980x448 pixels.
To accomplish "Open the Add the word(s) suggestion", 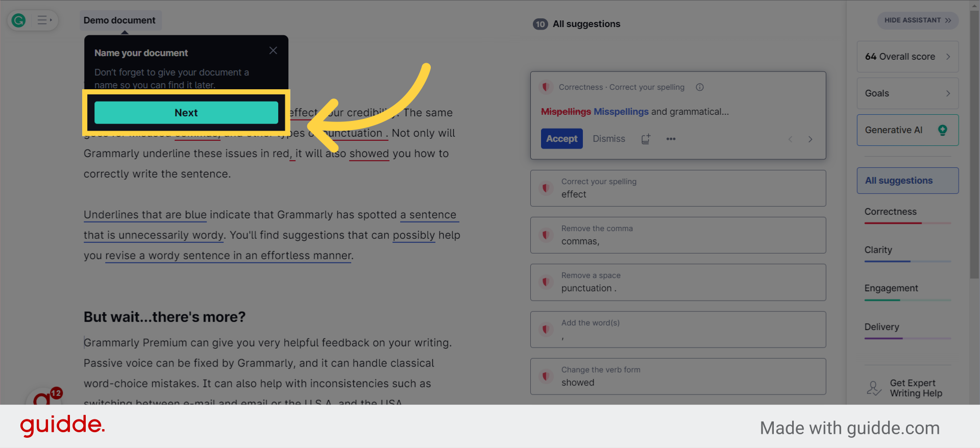I will pos(678,330).
